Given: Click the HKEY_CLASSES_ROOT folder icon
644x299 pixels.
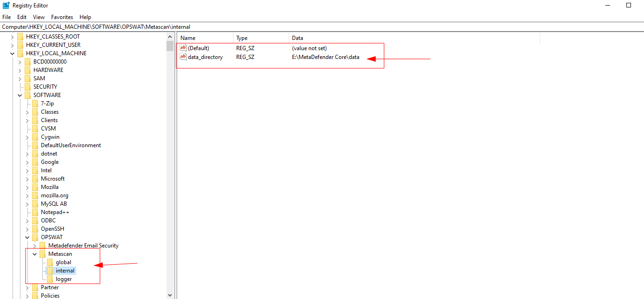Looking at the screenshot, I should 20,37.
